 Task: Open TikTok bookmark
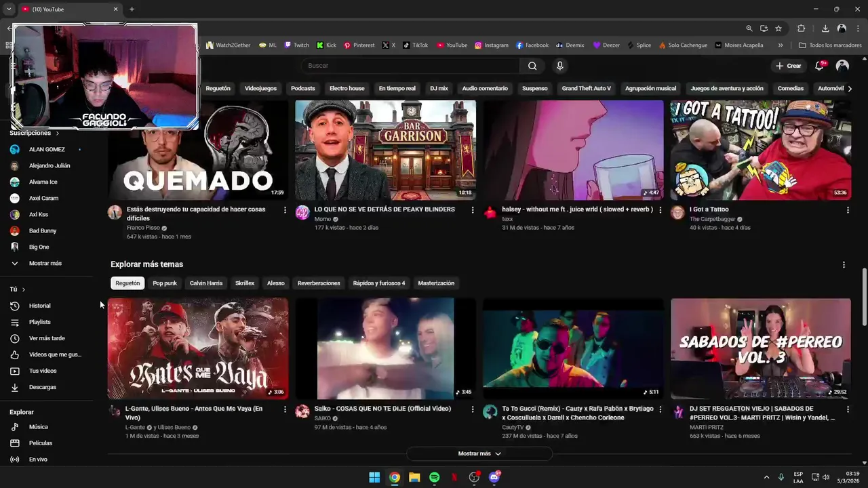point(415,45)
